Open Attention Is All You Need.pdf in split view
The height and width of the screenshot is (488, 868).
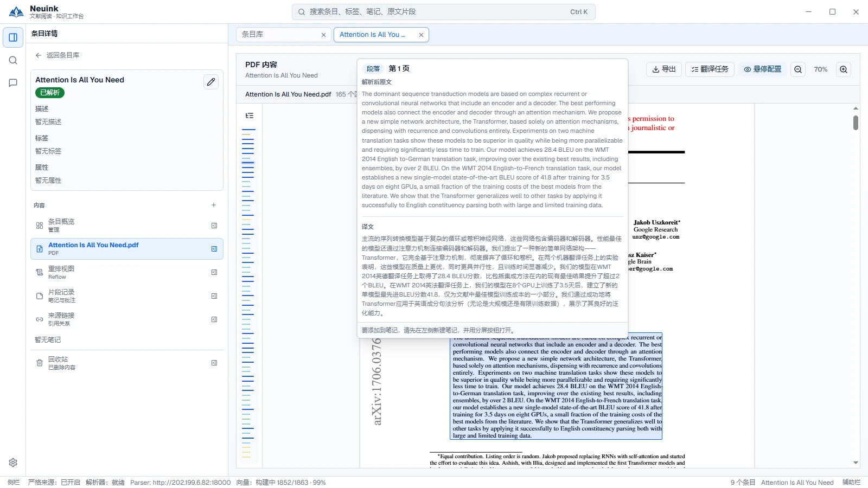pyautogui.click(x=214, y=249)
